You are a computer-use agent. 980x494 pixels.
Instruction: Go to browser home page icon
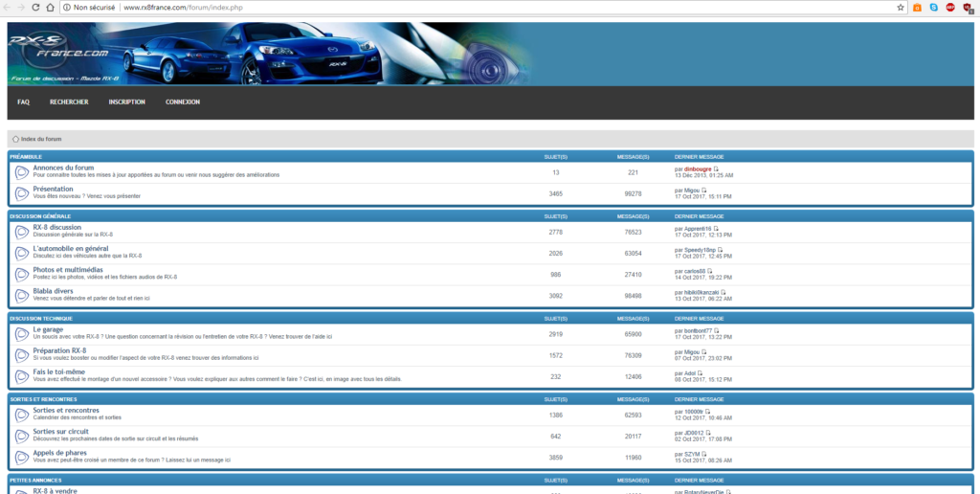coord(50,8)
